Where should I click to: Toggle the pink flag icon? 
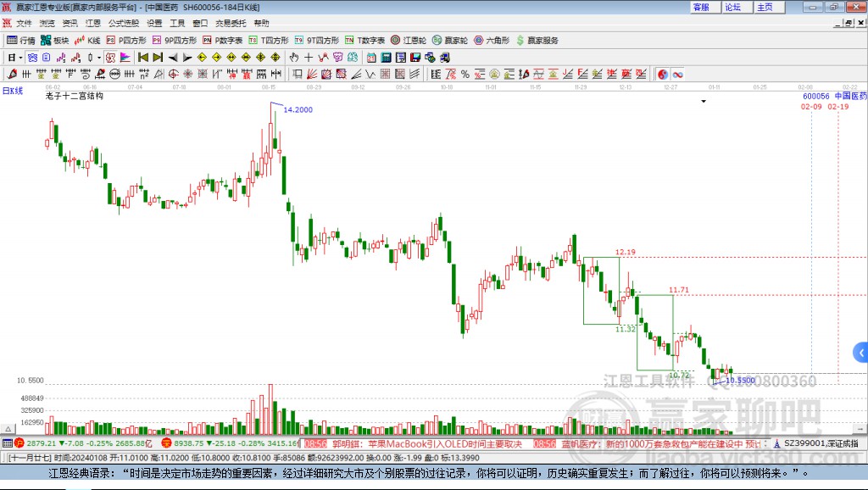click(125, 58)
